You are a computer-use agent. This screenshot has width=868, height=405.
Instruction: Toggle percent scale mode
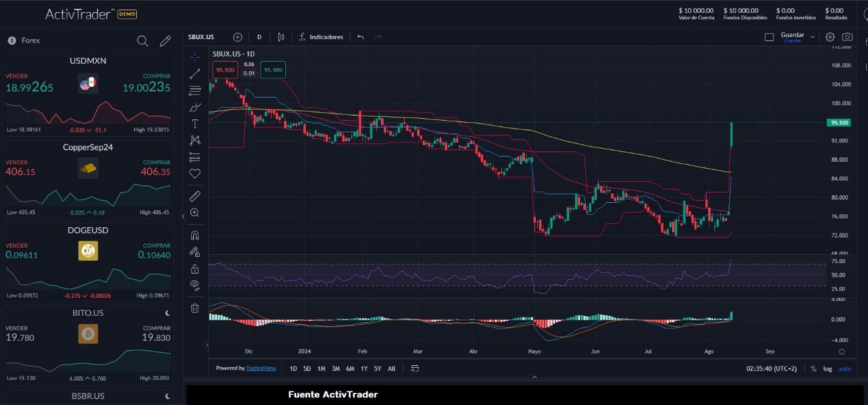(813, 369)
